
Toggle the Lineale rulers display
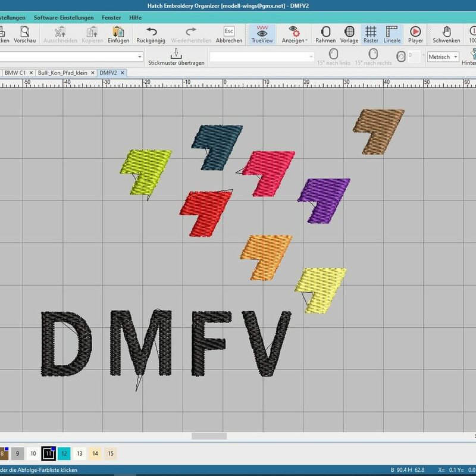[392, 33]
